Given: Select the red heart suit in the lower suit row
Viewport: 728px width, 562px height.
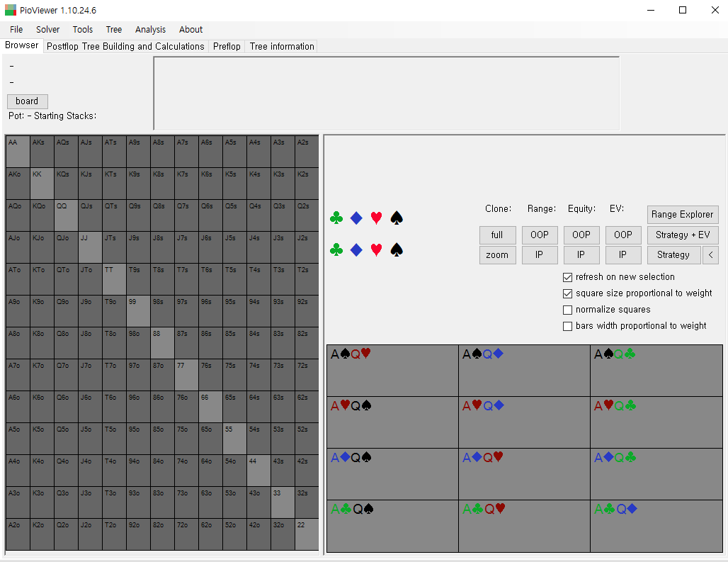Looking at the screenshot, I should pyautogui.click(x=376, y=250).
